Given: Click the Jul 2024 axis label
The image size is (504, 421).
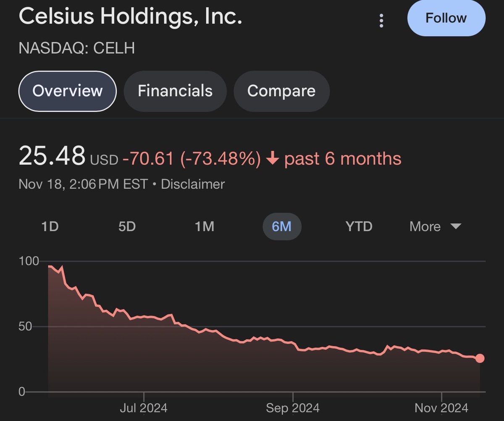Looking at the screenshot, I should (x=144, y=408).
